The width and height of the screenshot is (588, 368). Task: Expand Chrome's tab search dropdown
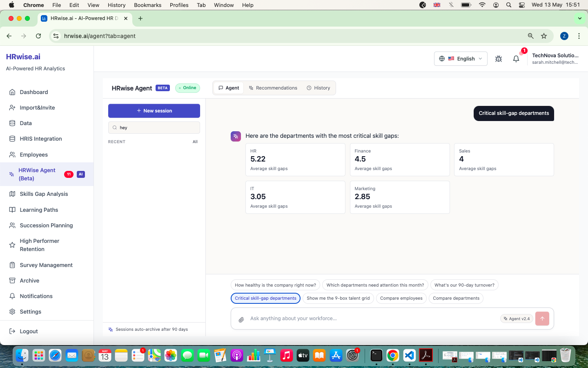580,18
